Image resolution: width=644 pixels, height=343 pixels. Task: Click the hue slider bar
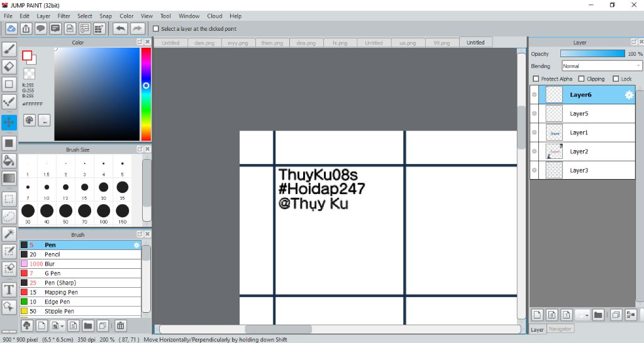146,94
